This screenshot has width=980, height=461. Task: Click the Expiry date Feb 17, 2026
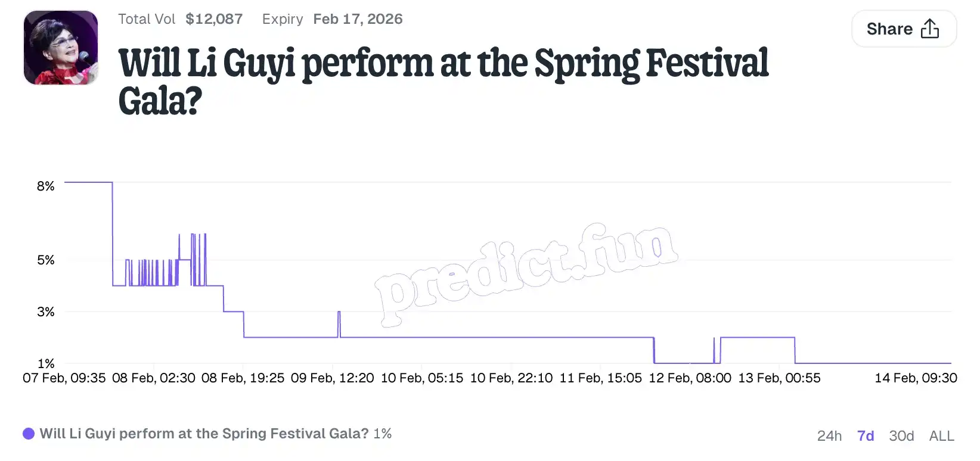click(358, 19)
